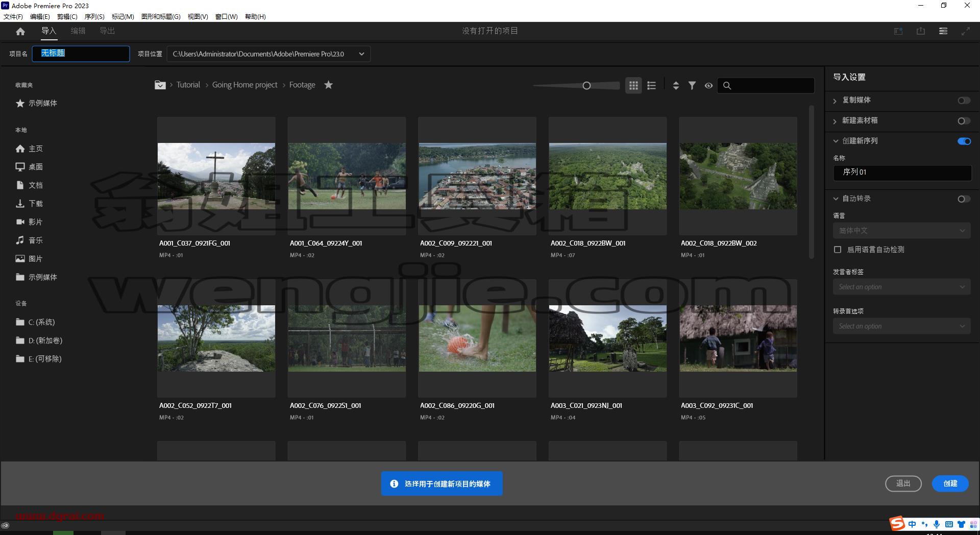The height and width of the screenshot is (535, 980).
Task: Open 语言 简体中文 dropdown
Action: pyautogui.click(x=902, y=231)
